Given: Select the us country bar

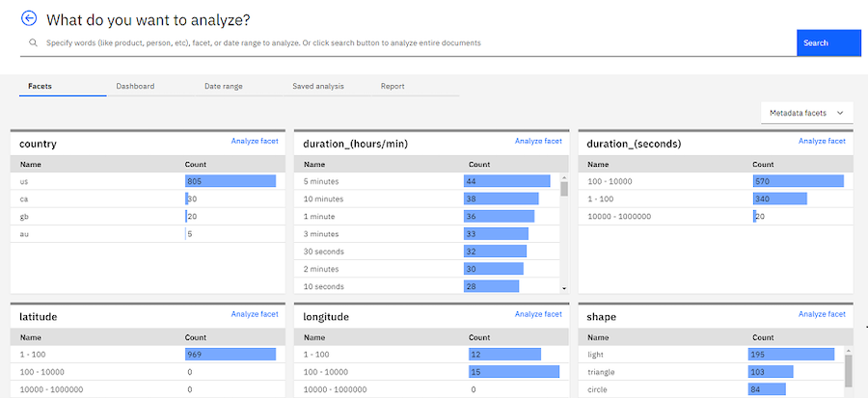Looking at the screenshot, I should (231, 181).
